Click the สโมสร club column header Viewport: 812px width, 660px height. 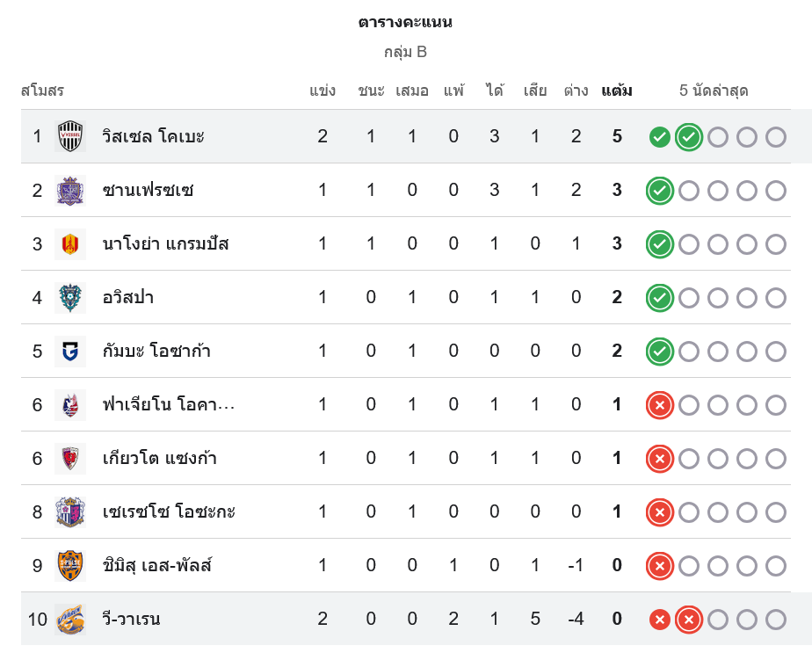pos(42,91)
